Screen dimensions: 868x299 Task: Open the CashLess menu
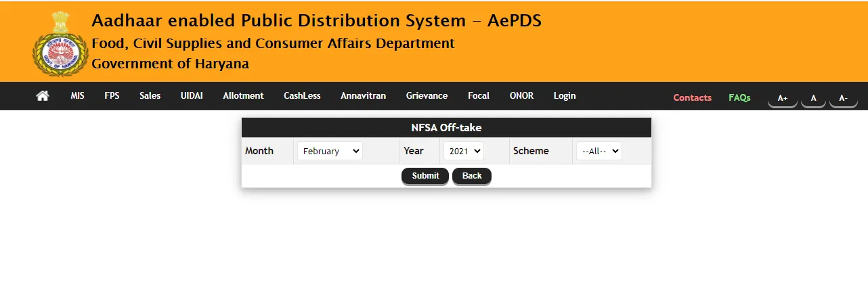pos(302,96)
